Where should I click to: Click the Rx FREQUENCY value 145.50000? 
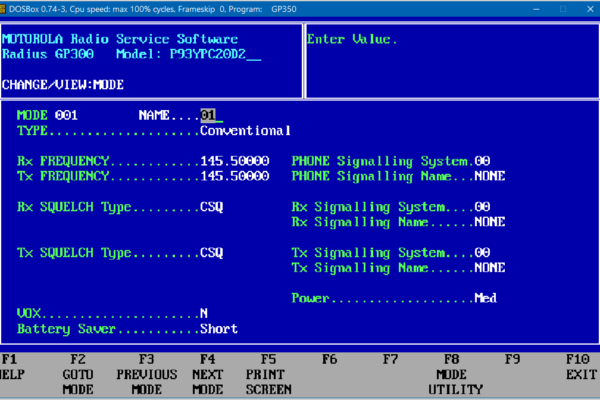[235, 161]
